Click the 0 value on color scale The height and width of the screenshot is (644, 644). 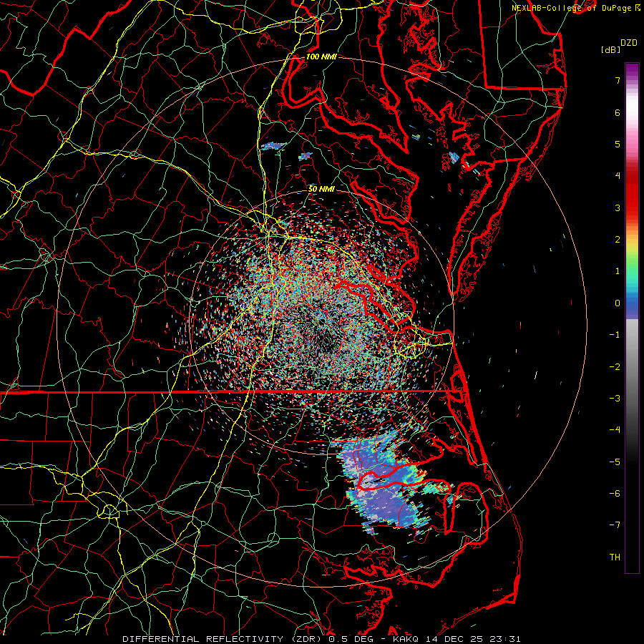click(618, 303)
